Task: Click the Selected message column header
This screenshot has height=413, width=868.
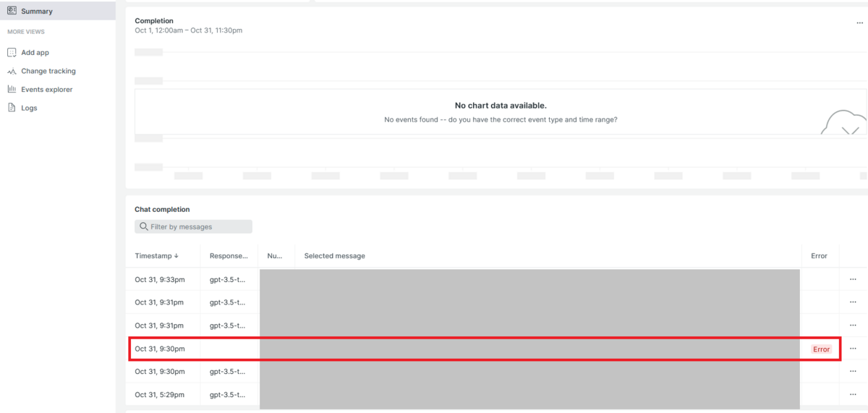Action: (x=334, y=256)
